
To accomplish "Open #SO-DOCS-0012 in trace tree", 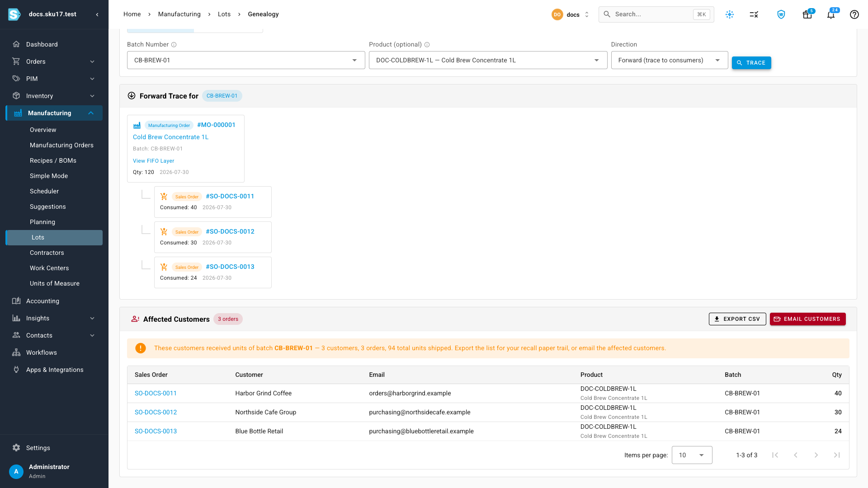I will [x=230, y=231].
